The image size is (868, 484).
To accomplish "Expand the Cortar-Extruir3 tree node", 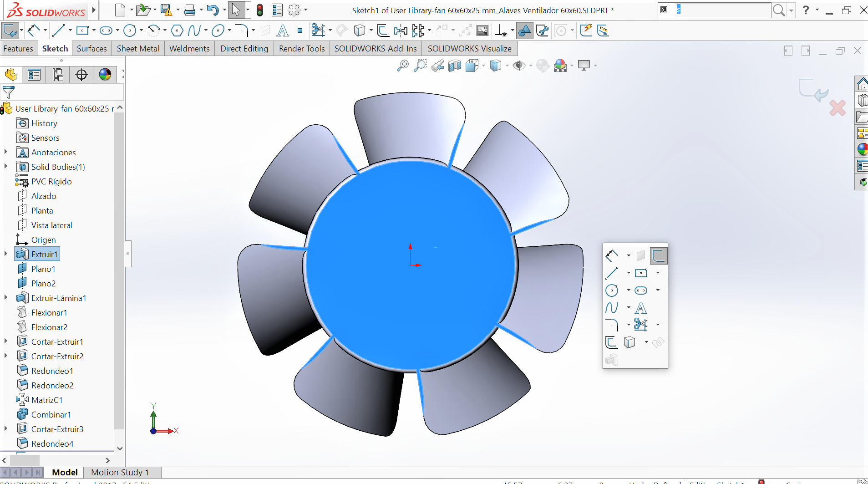I will (x=6, y=428).
